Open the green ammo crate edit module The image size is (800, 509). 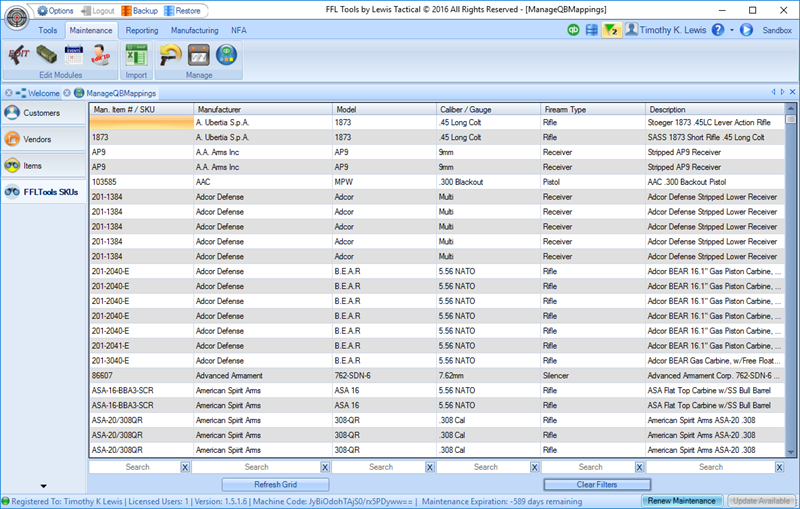pyautogui.click(x=46, y=55)
